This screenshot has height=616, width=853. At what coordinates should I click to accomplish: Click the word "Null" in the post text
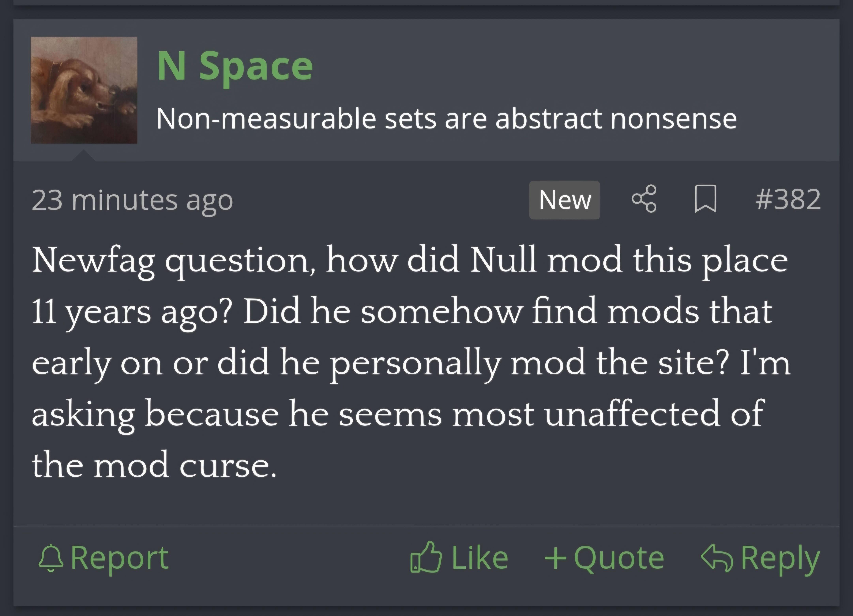click(x=503, y=260)
